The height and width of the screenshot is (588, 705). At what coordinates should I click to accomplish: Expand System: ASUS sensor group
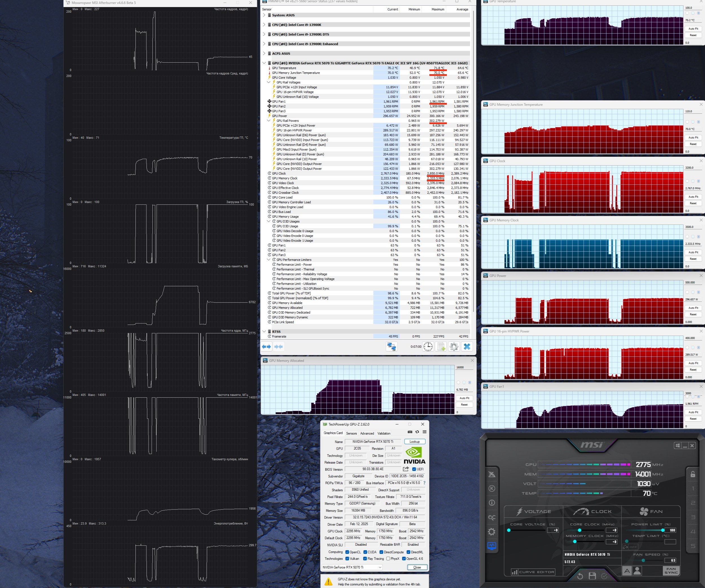[264, 15]
